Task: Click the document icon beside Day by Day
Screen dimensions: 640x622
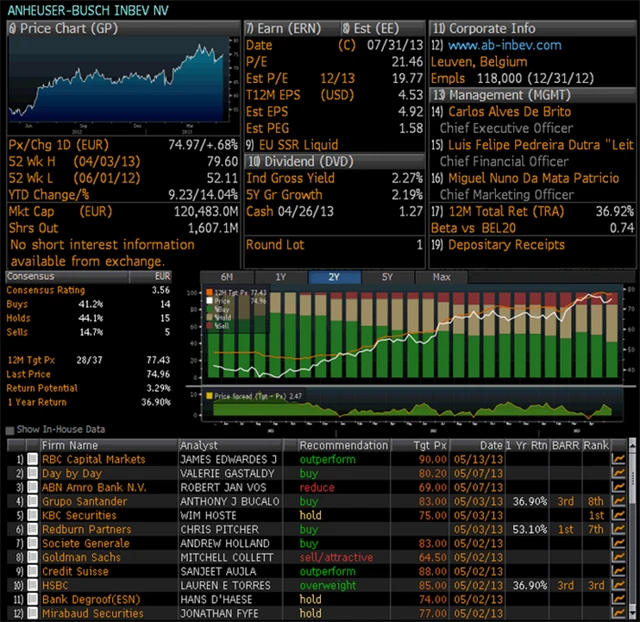Action: (x=31, y=474)
